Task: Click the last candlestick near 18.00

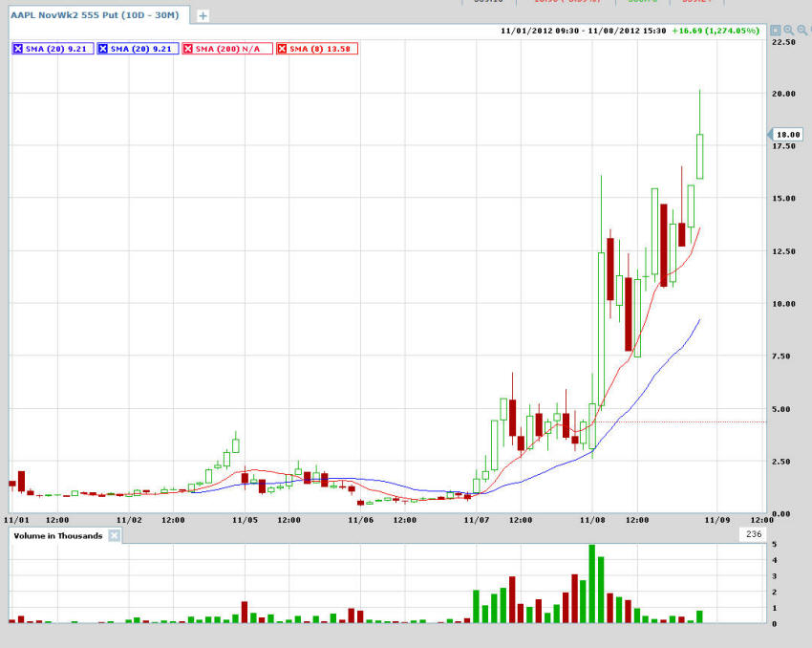Action: pyautogui.click(x=700, y=156)
